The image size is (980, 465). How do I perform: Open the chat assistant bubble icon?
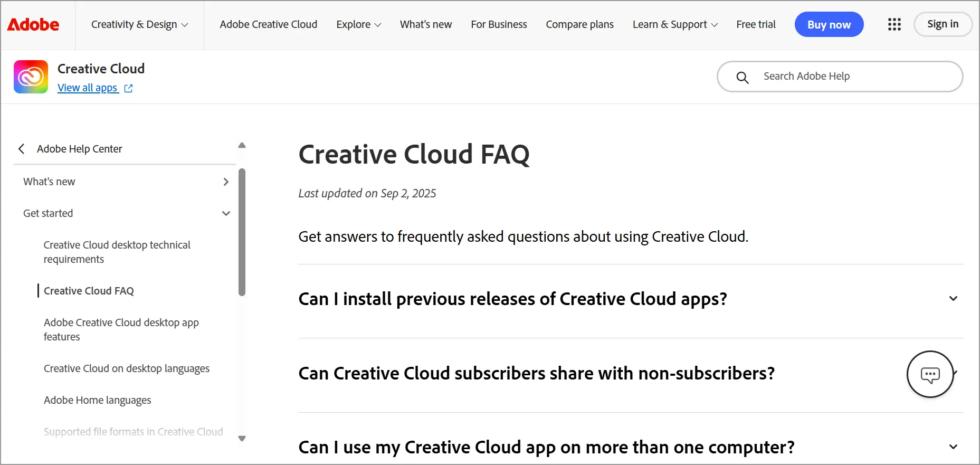tap(930, 374)
